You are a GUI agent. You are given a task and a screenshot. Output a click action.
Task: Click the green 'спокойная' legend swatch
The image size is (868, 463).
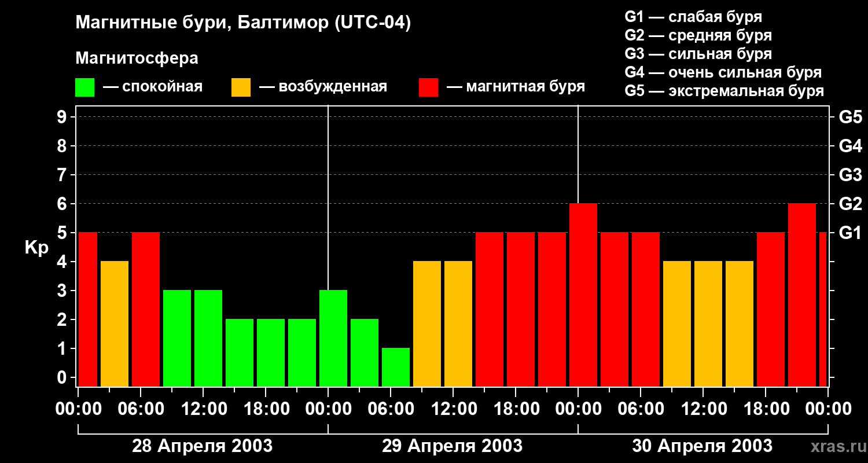point(84,87)
